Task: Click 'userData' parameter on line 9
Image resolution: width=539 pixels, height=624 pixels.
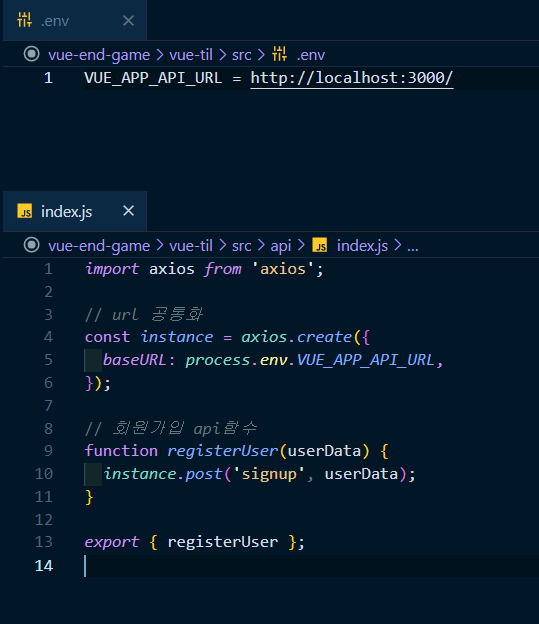Action: [324, 451]
